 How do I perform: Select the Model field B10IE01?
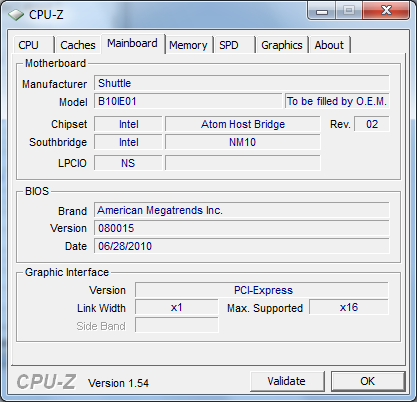pyautogui.click(x=188, y=101)
